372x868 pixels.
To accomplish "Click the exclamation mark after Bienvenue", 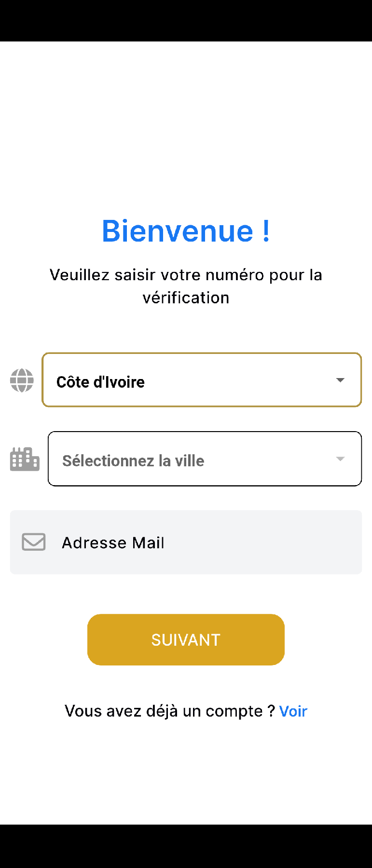I will 266,231.
